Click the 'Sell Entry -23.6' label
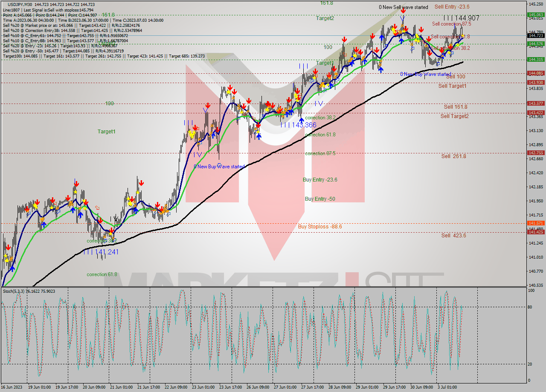 pyautogui.click(x=452, y=7)
